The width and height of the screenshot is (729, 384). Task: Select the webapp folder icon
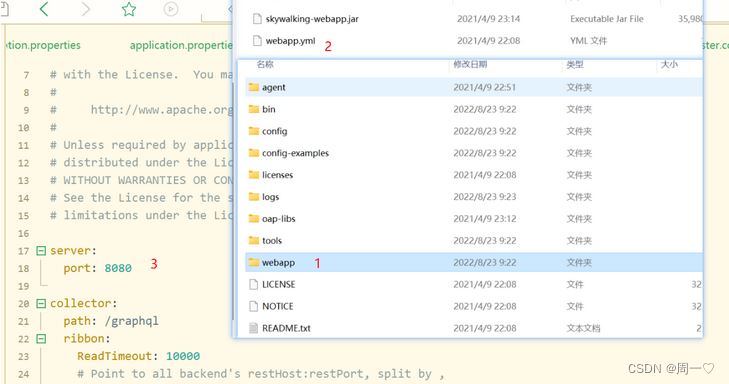click(253, 262)
